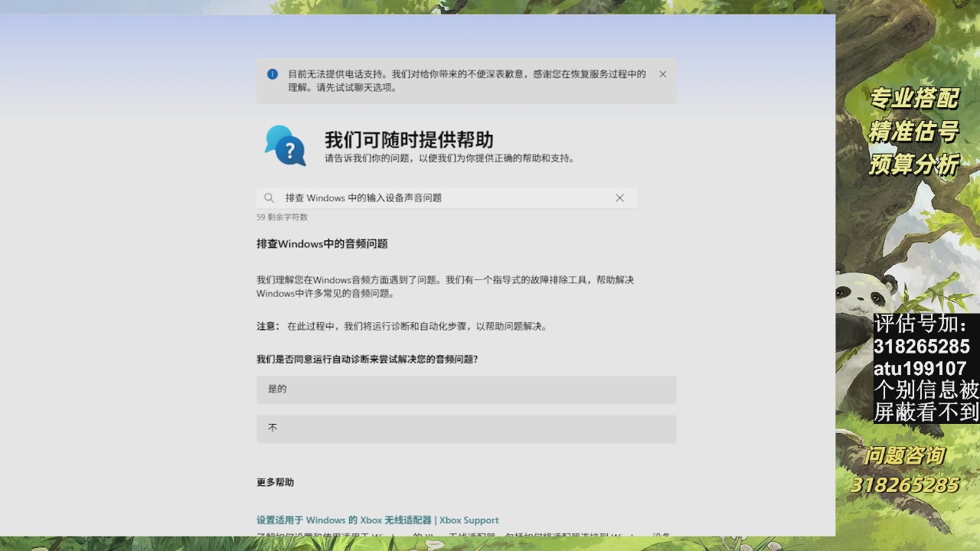Image resolution: width=980 pixels, height=551 pixels.
Task: Select the 目前无法提供电话支持 banner message
Action: [x=467, y=80]
